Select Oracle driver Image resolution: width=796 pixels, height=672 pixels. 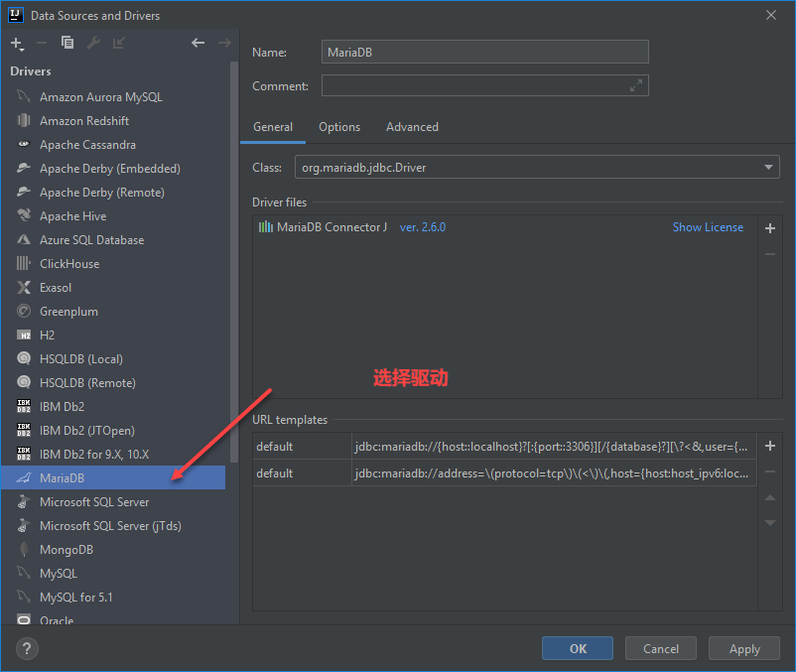pyautogui.click(x=113, y=618)
